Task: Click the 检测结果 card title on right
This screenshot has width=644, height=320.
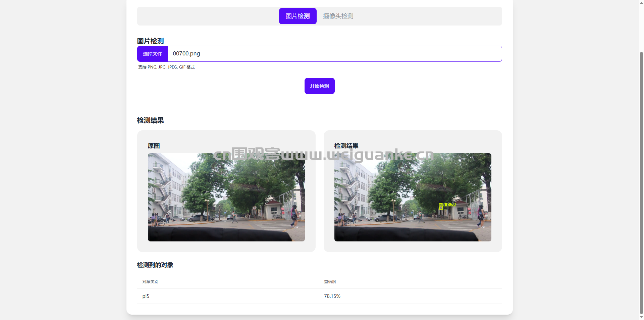Action: tap(346, 146)
